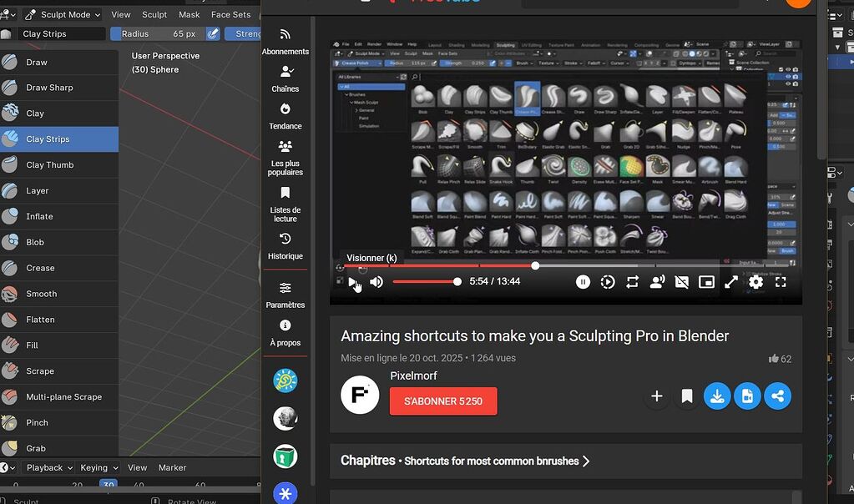Click frame 30 marker on timeline
This screenshot has height=504, width=854.
click(x=109, y=484)
